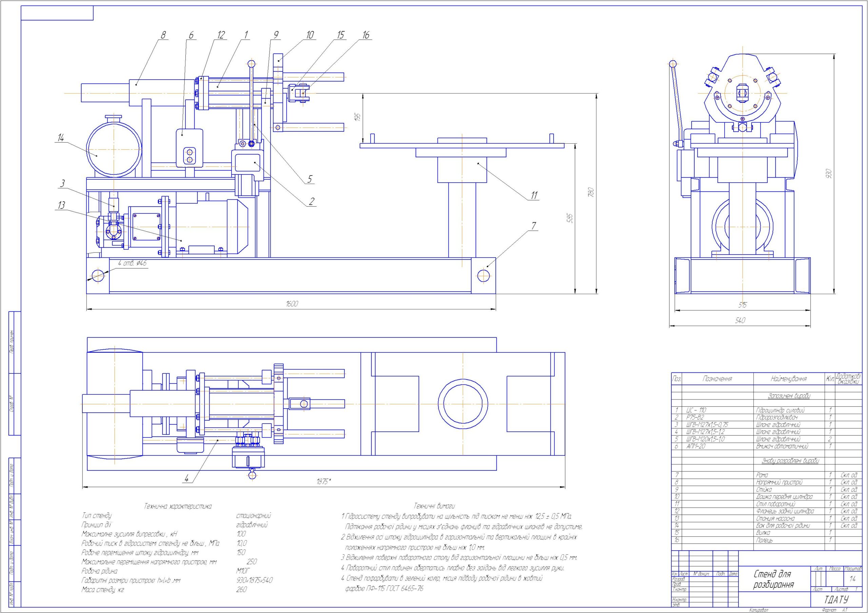Screen dimensions: 868x613
Task: Select the "стаціонарний" stand type value
Action: [x=253, y=515]
